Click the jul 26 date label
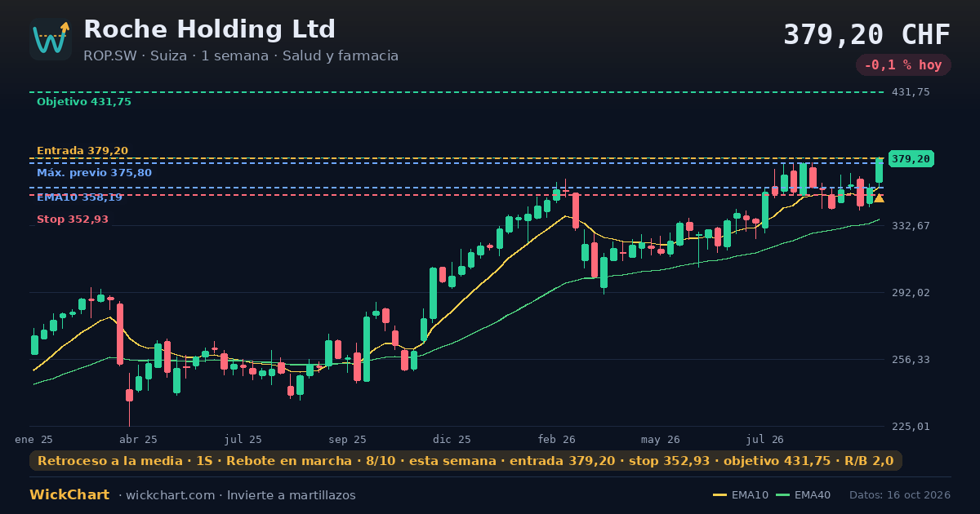The height and width of the screenshot is (514, 980). point(765,439)
